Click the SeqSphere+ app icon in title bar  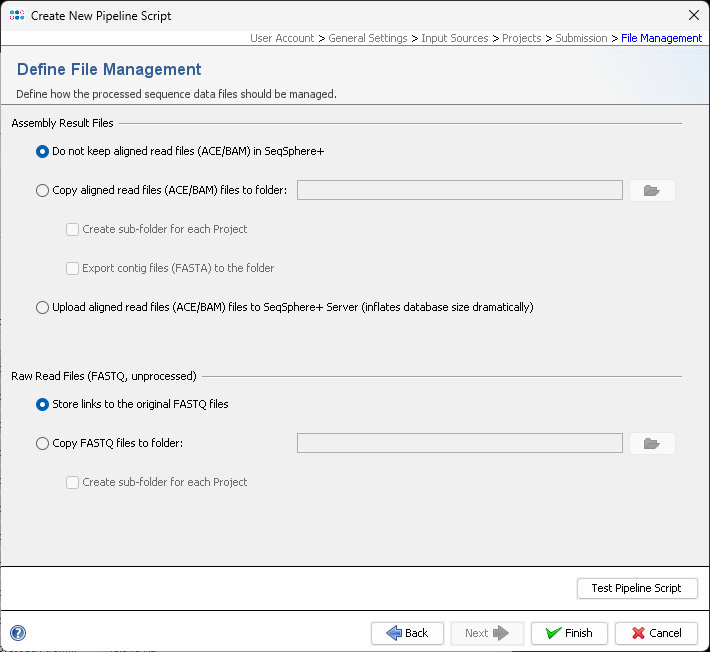[x=17, y=15]
